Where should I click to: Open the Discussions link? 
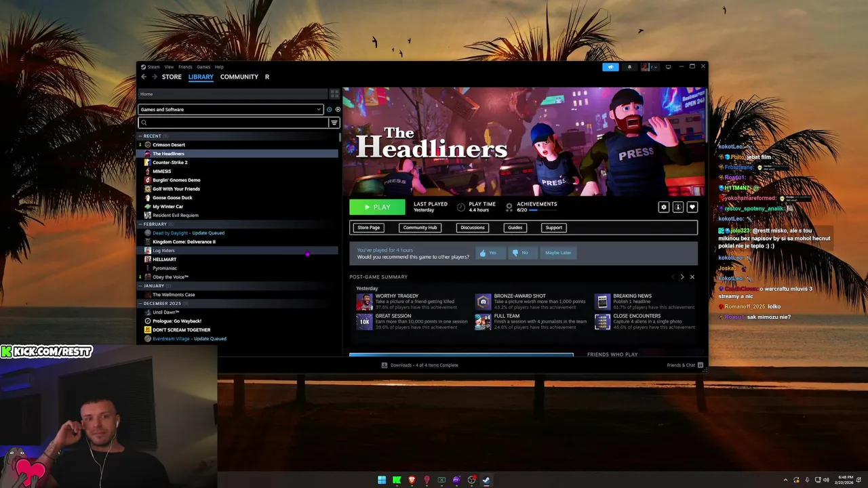pyautogui.click(x=473, y=228)
